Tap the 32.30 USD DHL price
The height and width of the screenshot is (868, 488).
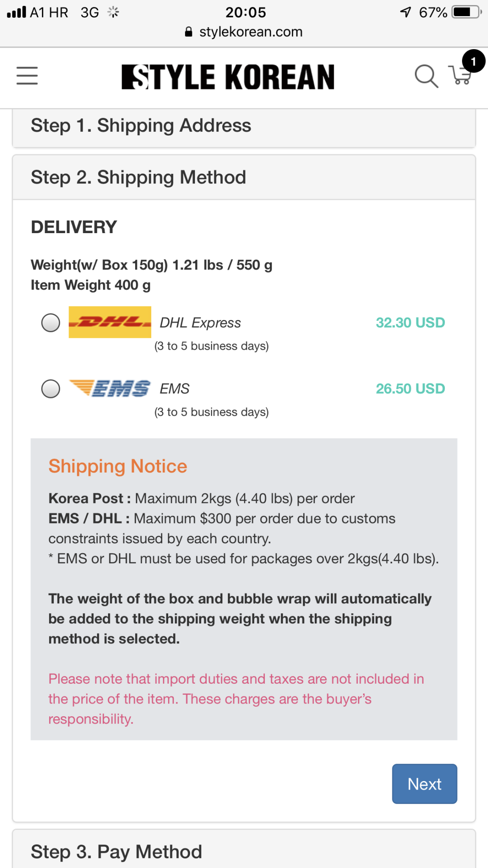tap(410, 323)
